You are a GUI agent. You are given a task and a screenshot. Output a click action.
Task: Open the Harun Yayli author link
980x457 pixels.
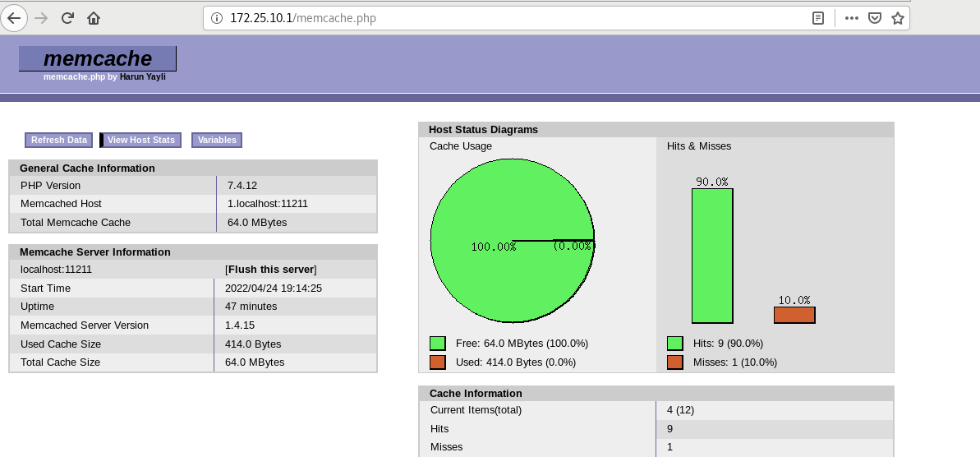(142, 77)
